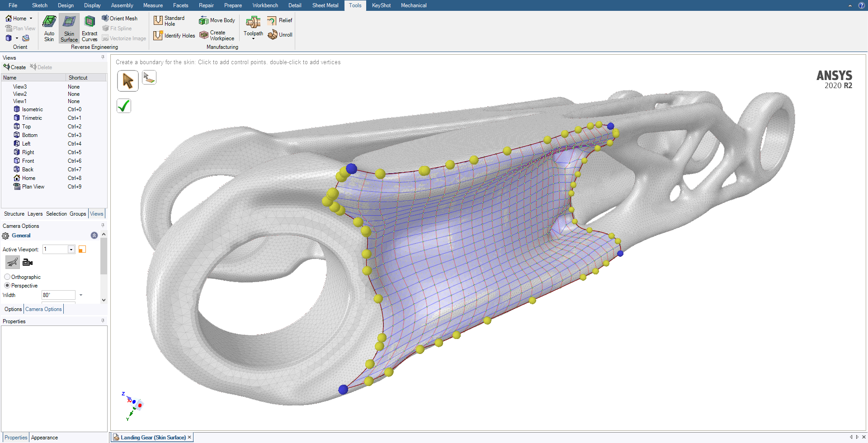
Task: Click the Orient Mesh tool
Action: point(120,19)
